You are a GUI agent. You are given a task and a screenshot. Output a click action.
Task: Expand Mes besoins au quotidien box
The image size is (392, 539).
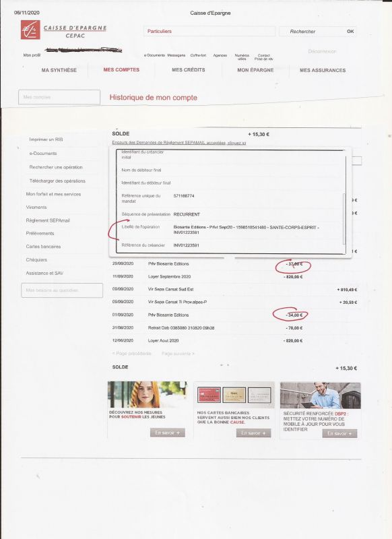(x=62, y=290)
